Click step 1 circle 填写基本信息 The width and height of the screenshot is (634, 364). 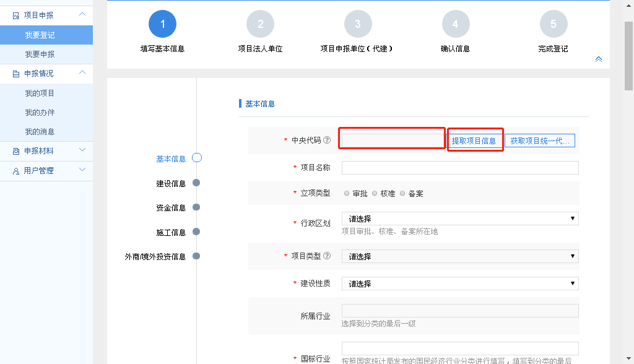(x=162, y=24)
